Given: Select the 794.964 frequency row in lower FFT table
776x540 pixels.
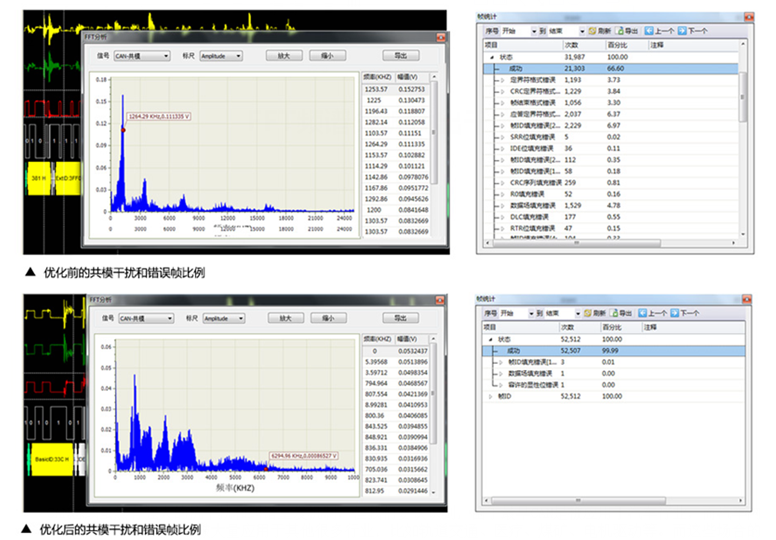Looking at the screenshot, I should pyautogui.click(x=396, y=384).
